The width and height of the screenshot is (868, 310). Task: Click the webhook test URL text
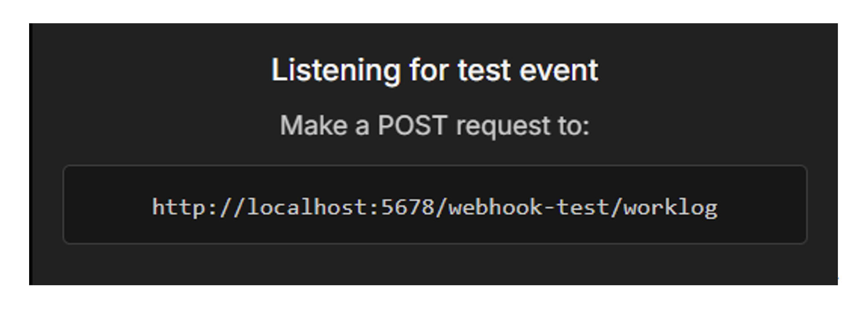click(x=434, y=208)
